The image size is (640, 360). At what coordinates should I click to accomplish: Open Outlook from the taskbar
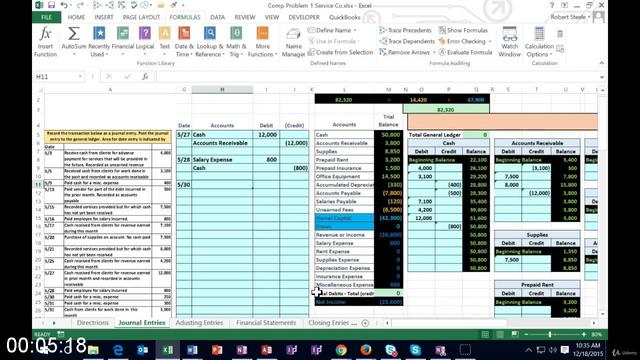[142, 350]
